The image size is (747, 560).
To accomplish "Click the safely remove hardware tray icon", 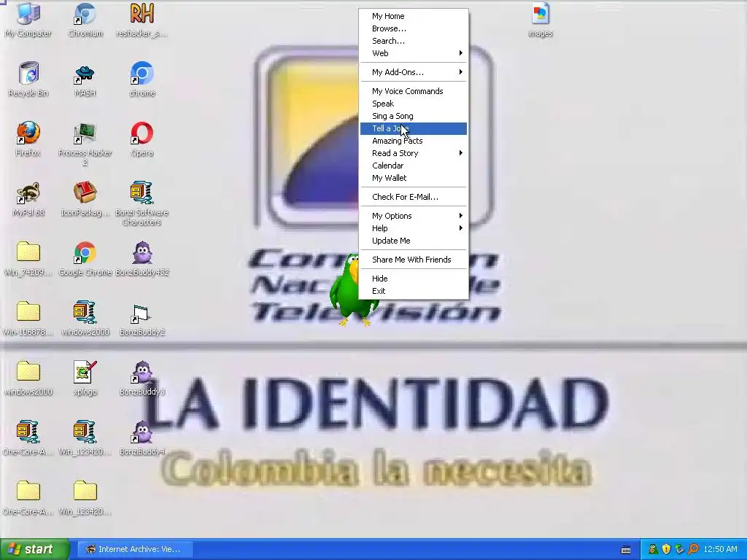I will [x=680, y=550].
